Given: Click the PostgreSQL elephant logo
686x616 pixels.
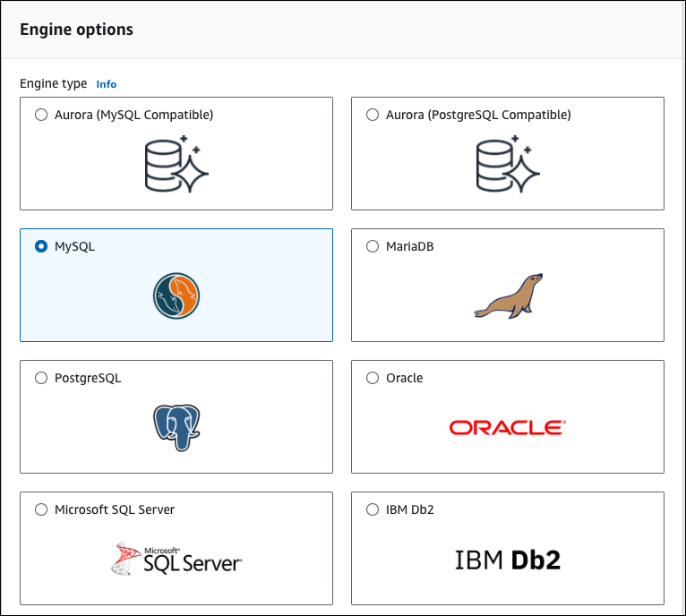Looking at the screenshot, I should pyautogui.click(x=176, y=427).
